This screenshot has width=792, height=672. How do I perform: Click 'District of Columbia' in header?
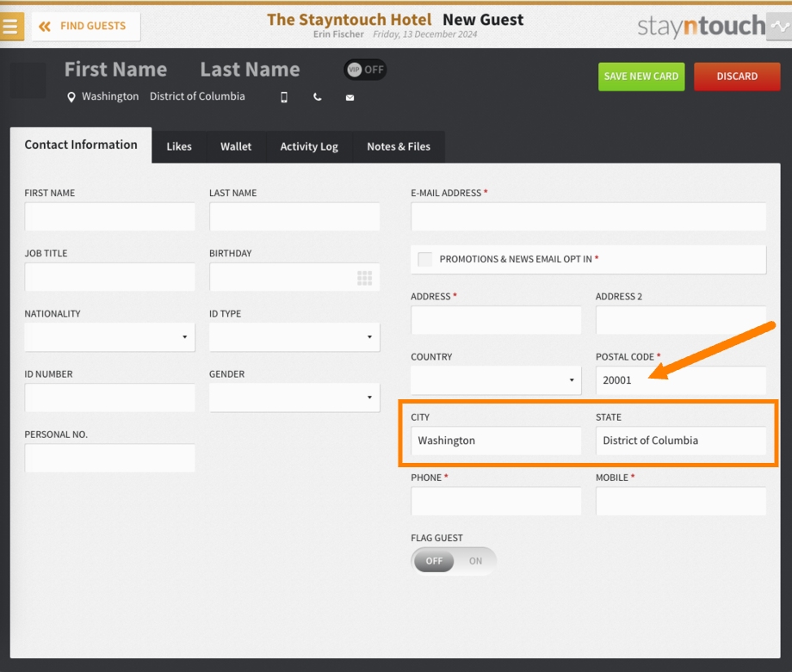(x=197, y=96)
